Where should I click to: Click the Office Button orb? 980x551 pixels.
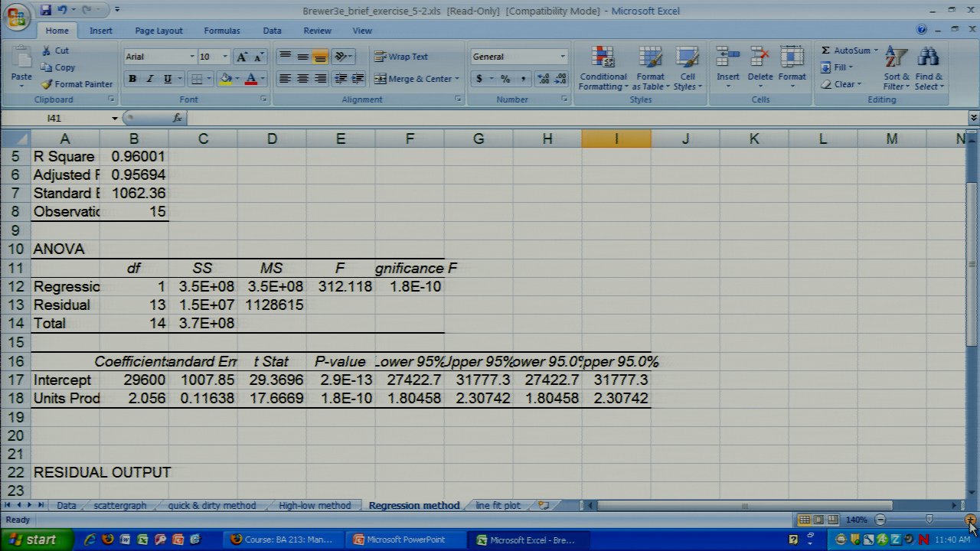17,15
